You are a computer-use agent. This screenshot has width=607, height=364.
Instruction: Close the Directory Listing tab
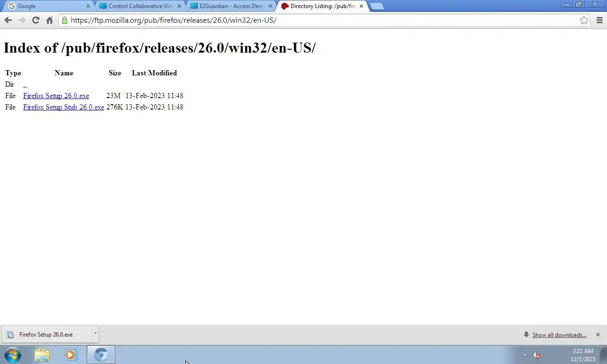pyautogui.click(x=361, y=6)
